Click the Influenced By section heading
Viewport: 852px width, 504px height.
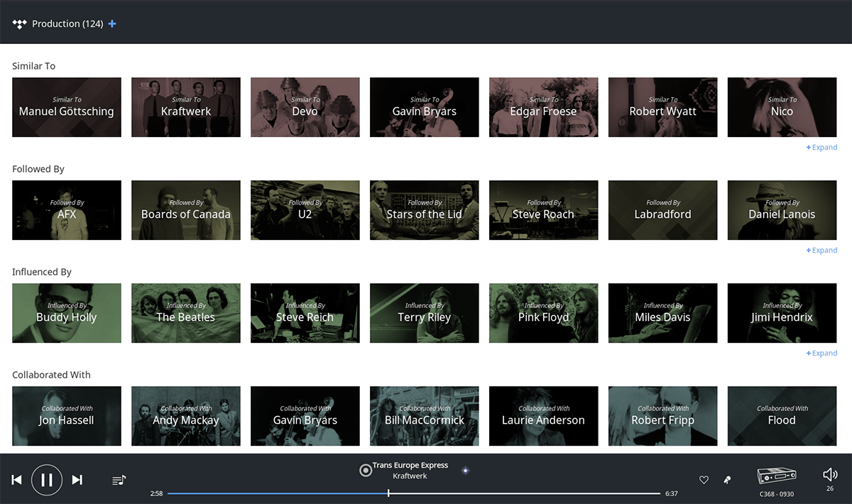click(x=42, y=272)
